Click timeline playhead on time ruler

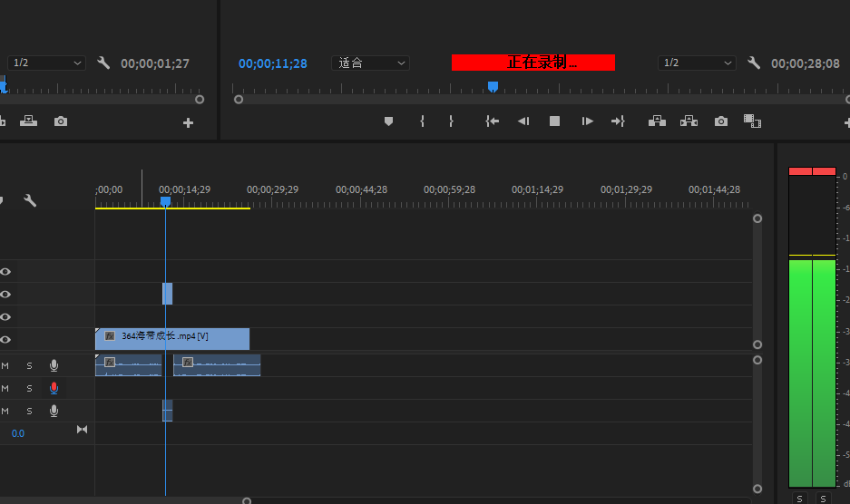[x=165, y=201]
